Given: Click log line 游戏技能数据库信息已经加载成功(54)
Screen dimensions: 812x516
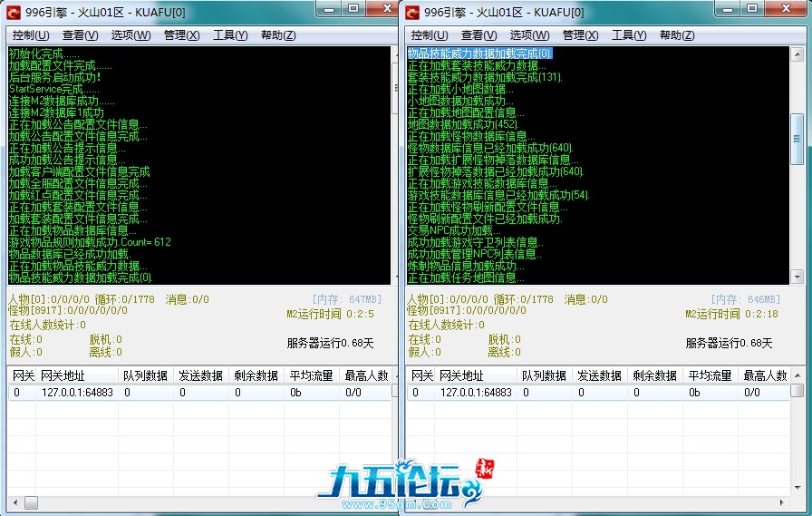Looking at the screenshot, I should (x=498, y=195).
